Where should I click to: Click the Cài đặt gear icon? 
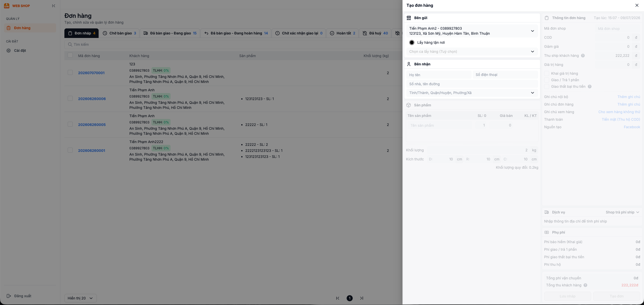coord(9,51)
